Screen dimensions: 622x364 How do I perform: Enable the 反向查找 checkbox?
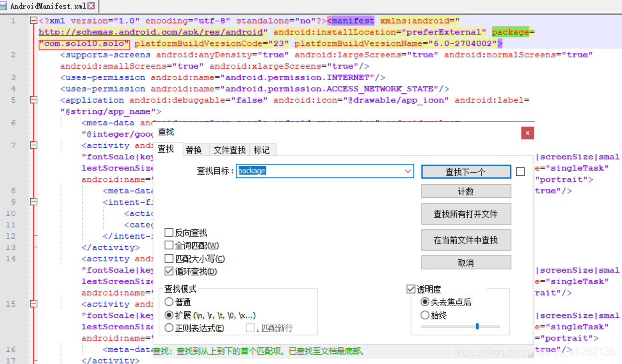(x=169, y=233)
